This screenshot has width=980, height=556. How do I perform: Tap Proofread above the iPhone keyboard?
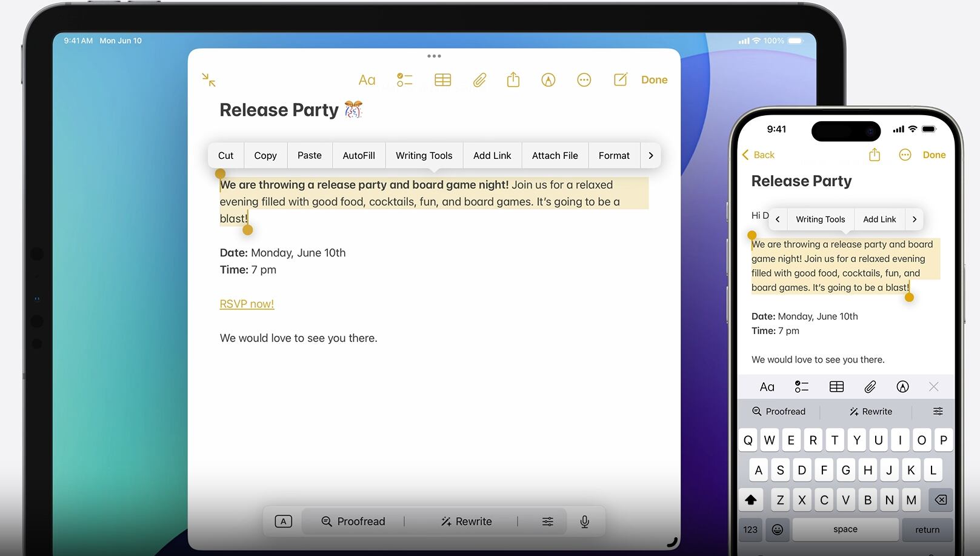click(779, 412)
